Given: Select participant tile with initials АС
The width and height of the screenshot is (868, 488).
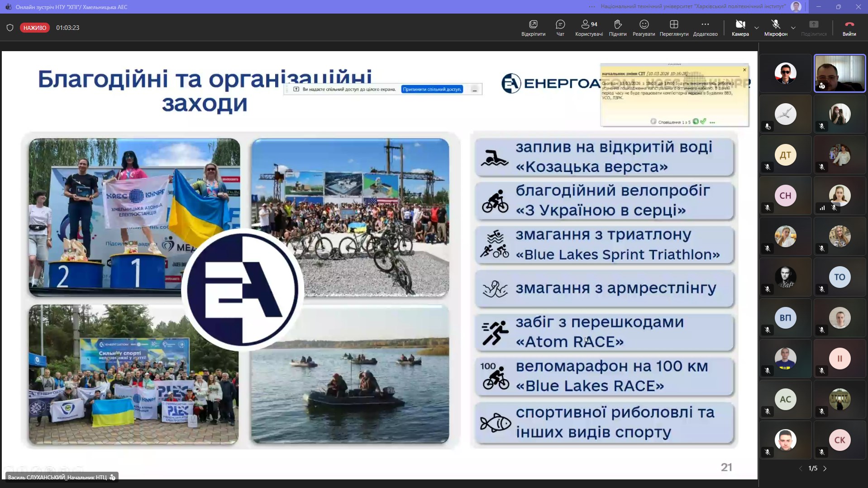Looking at the screenshot, I should 786,399.
